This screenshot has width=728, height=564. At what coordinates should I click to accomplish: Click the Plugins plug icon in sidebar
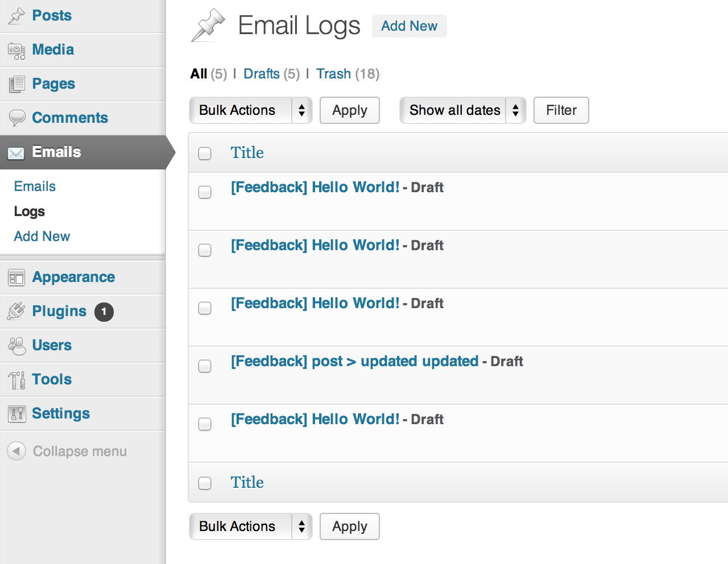coord(16,311)
